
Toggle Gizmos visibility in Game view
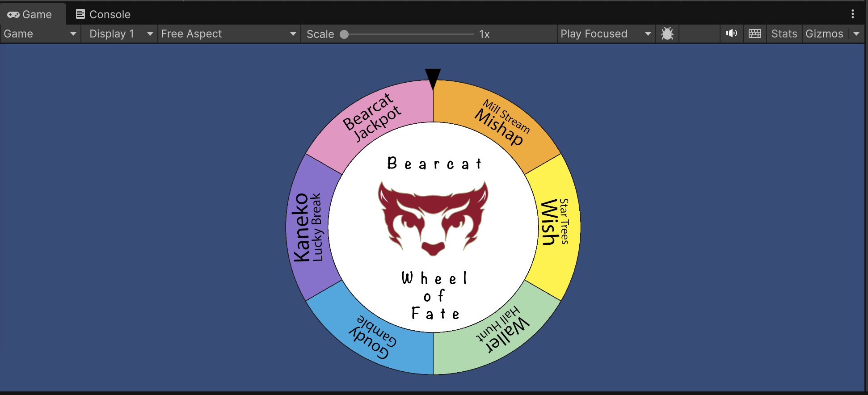(824, 34)
